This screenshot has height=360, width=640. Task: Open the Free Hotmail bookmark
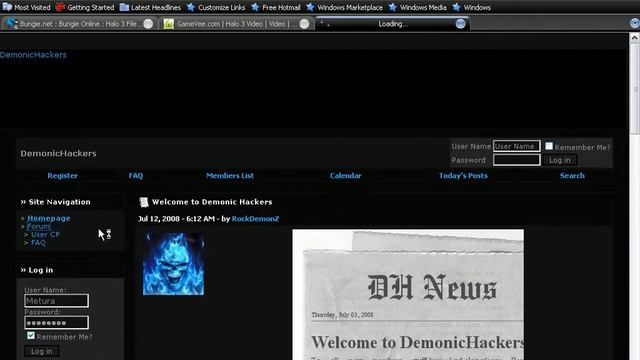pyautogui.click(x=276, y=7)
